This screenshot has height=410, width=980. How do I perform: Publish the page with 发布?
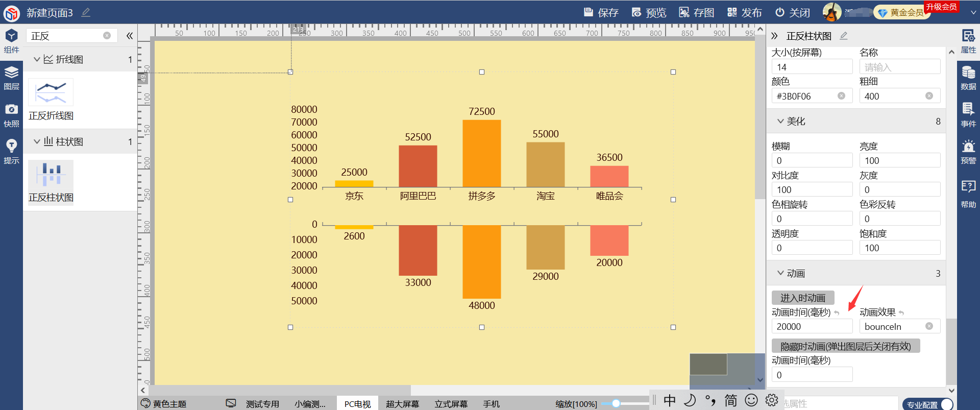(744, 12)
